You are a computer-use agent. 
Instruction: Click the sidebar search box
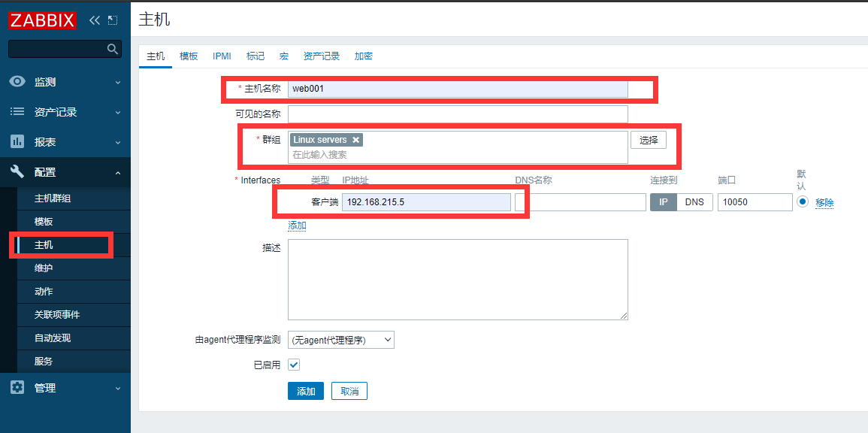coord(65,49)
